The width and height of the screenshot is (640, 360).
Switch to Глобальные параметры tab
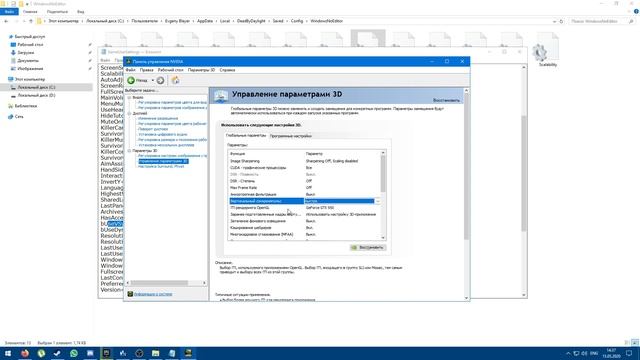pos(246,136)
